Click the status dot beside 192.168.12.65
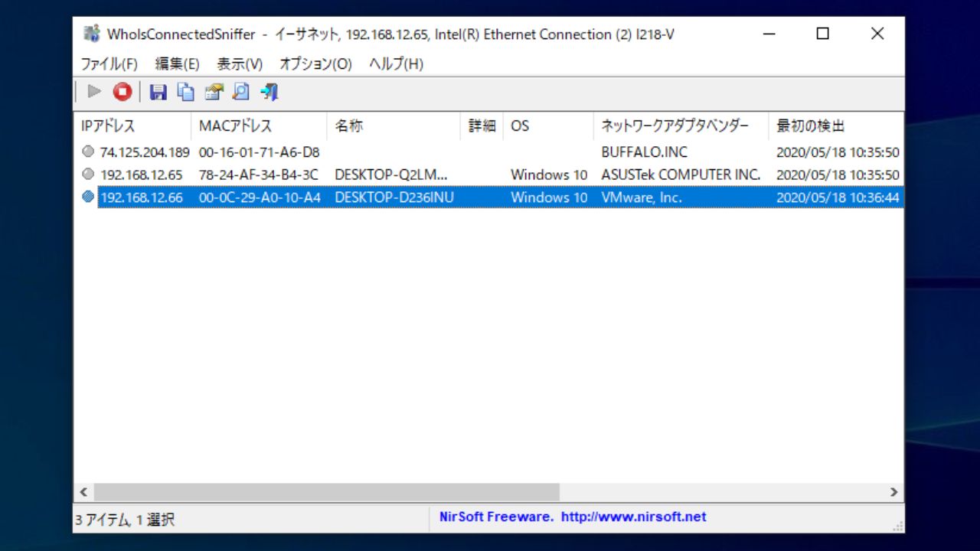Image resolution: width=980 pixels, height=551 pixels. click(x=88, y=174)
